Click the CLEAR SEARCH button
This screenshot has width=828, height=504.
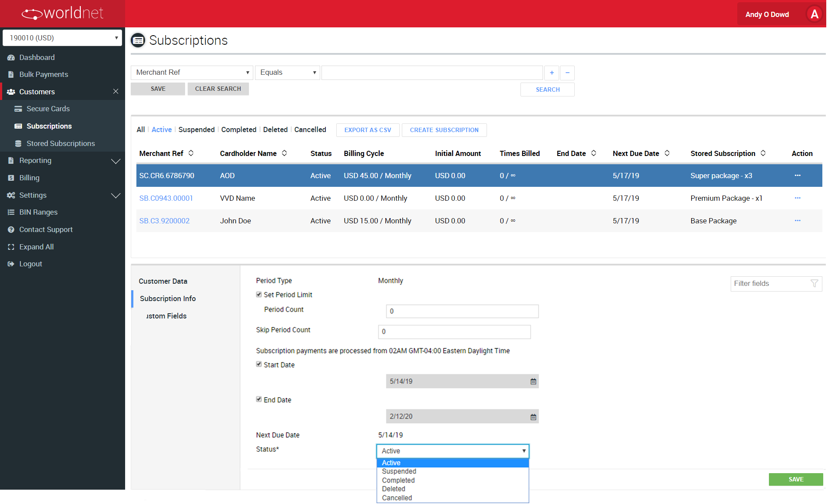coord(218,89)
